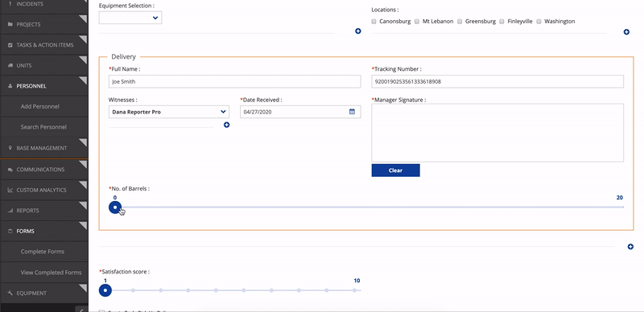
Task: Click the Full Name input field
Action: coord(234,81)
